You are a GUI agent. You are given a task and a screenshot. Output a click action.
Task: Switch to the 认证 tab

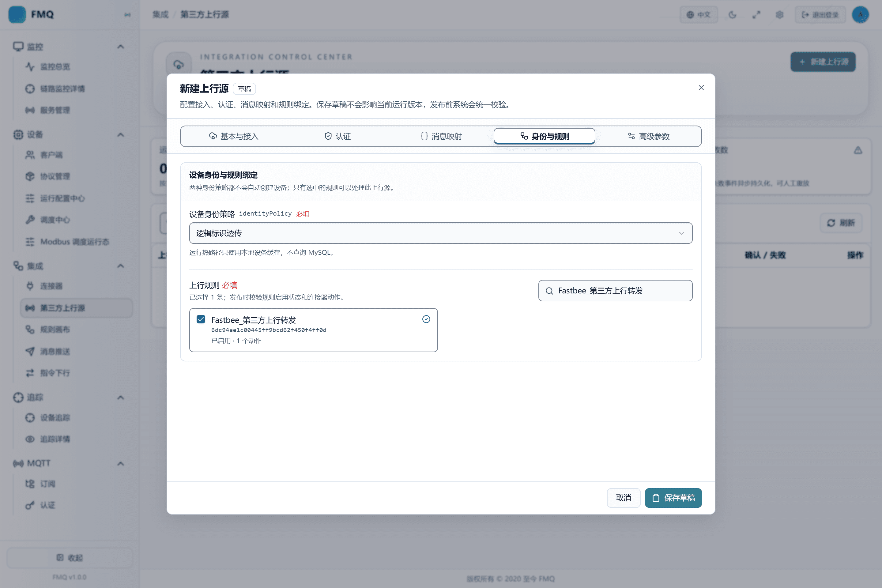click(x=337, y=136)
